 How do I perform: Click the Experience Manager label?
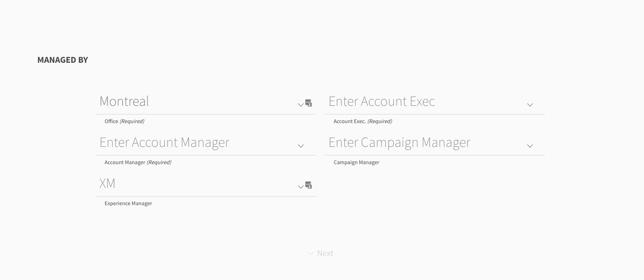click(128, 203)
